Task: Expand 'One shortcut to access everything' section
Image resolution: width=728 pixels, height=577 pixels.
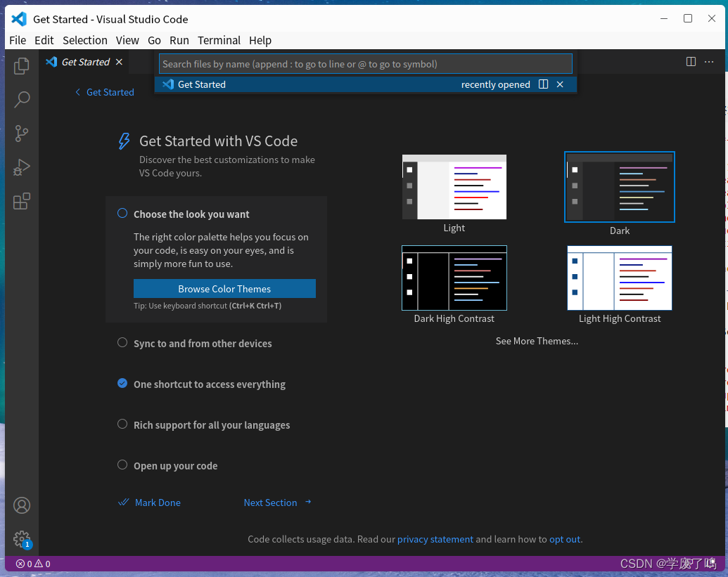Action: pos(210,384)
